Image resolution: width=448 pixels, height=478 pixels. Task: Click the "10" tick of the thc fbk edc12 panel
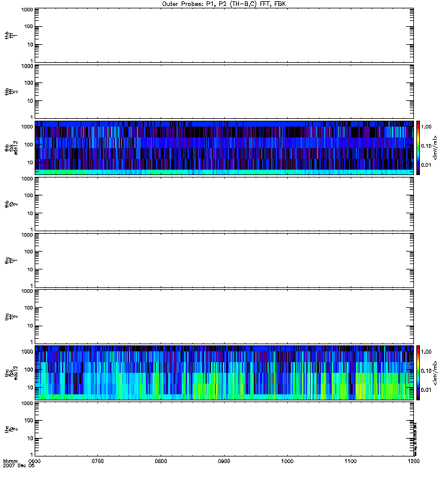[30, 388]
